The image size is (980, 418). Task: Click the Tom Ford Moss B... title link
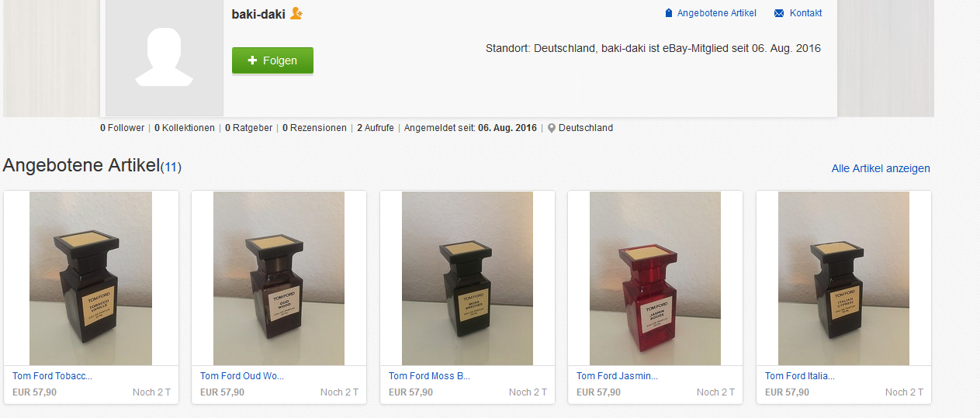429,376
